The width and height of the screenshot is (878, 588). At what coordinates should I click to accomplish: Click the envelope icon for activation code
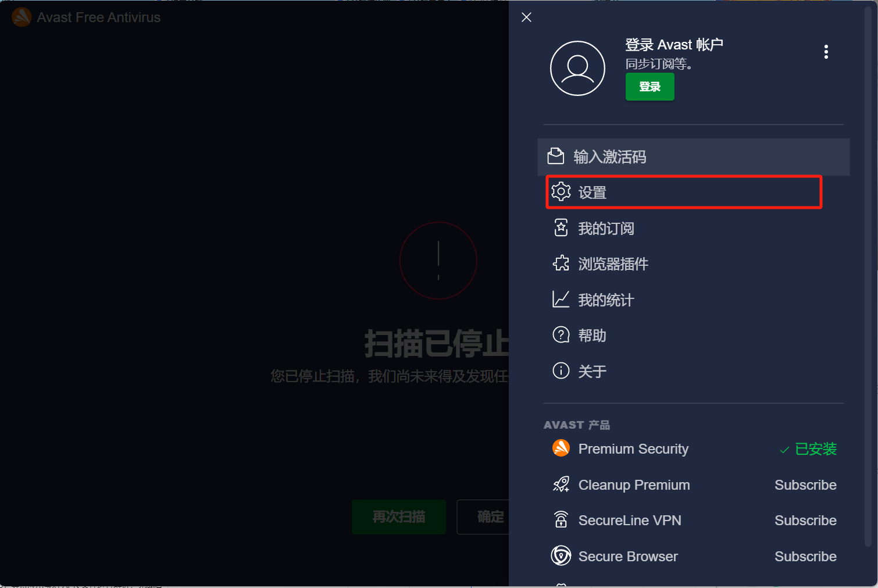[x=556, y=156]
